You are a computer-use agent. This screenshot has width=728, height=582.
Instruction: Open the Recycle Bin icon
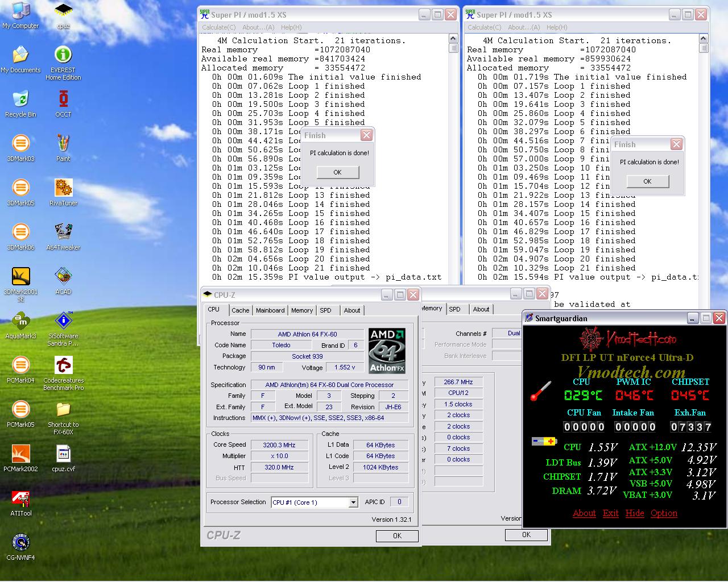point(20,104)
